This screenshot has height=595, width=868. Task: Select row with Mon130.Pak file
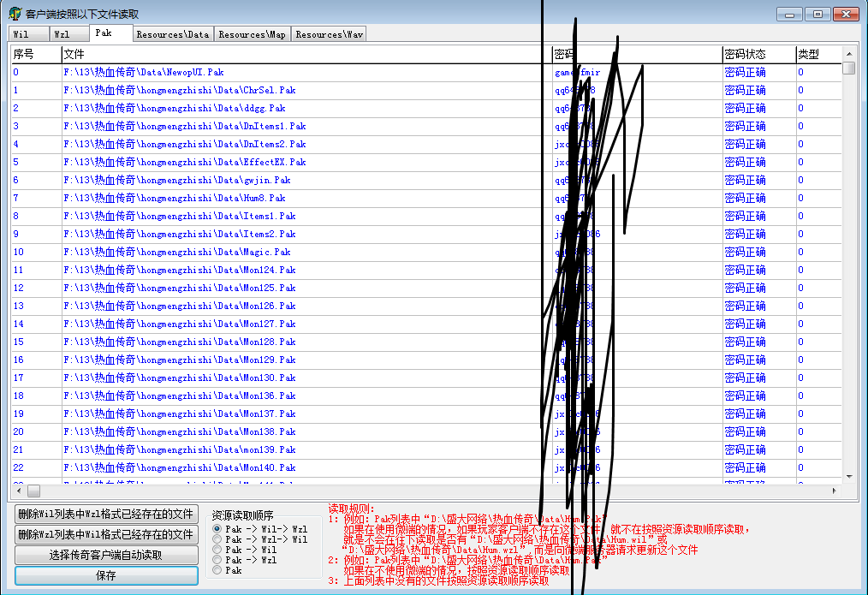click(426, 378)
